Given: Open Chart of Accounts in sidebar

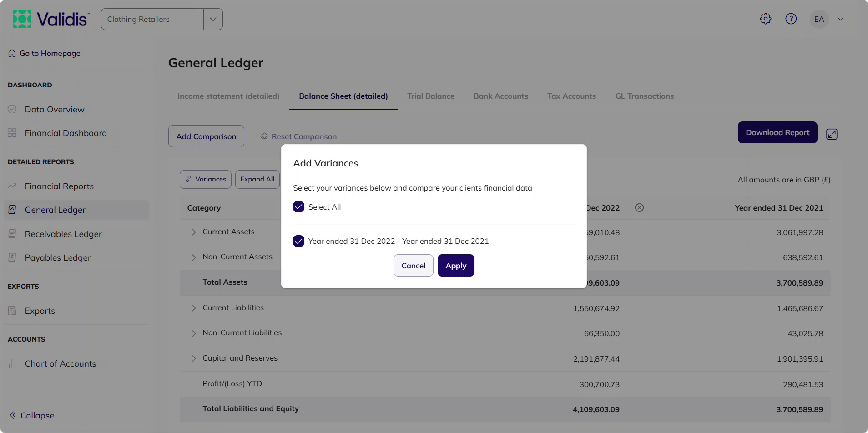Looking at the screenshot, I should tap(61, 363).
